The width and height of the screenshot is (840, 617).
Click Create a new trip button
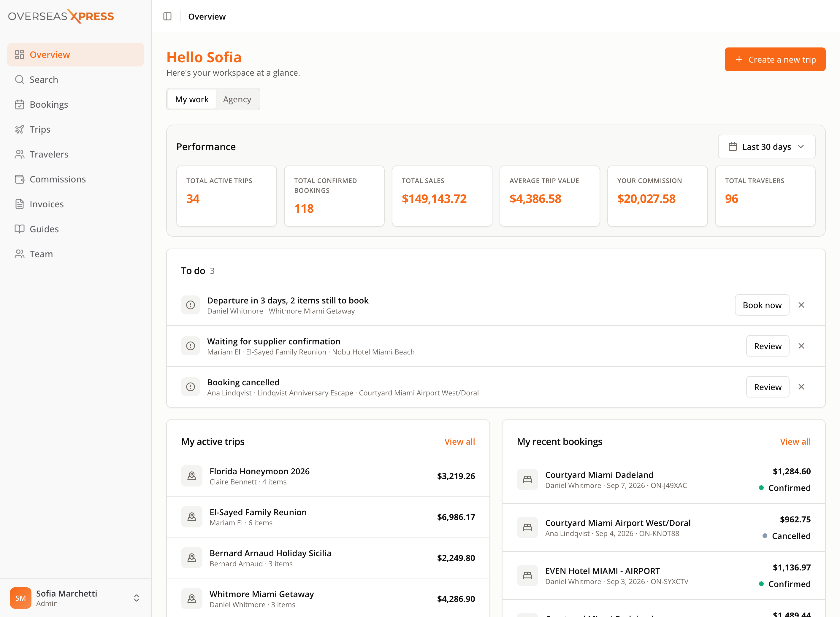pyautogui.click(x=775, y=59)
